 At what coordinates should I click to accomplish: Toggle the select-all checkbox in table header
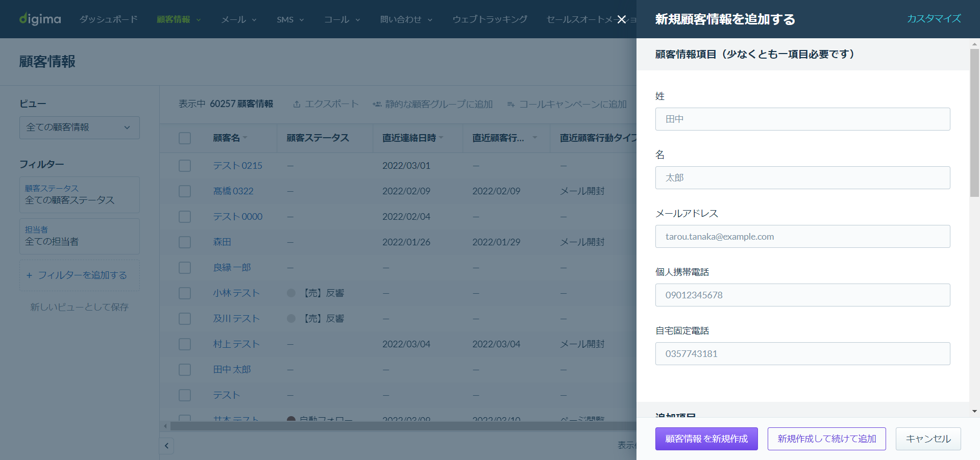tap(185, 138)
